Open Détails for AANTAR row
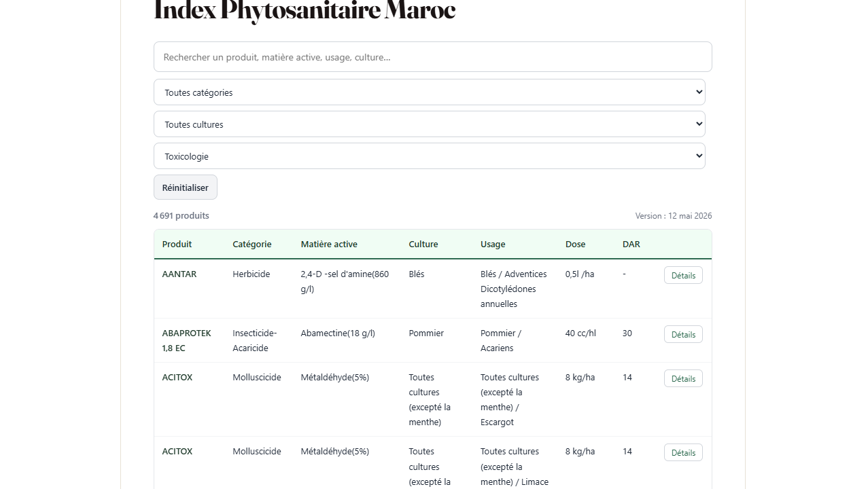The height and width of the screenshot is (489, 868). (x=683, y=275)
